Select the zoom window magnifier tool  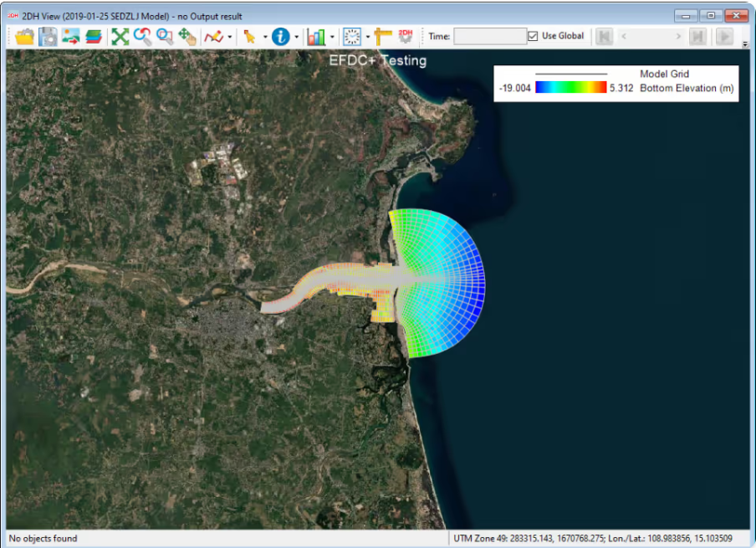point(165,37)
